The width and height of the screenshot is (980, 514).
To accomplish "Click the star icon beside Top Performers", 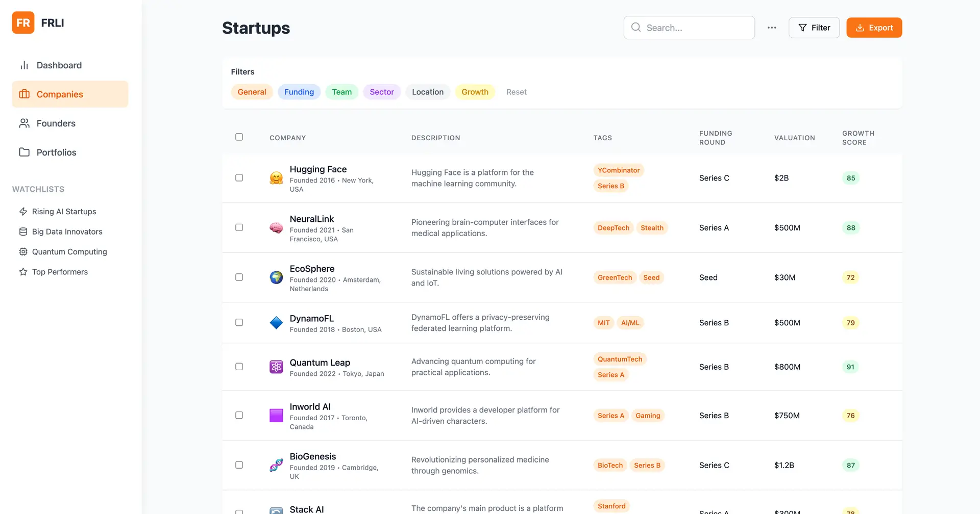I will click(23, 272).
